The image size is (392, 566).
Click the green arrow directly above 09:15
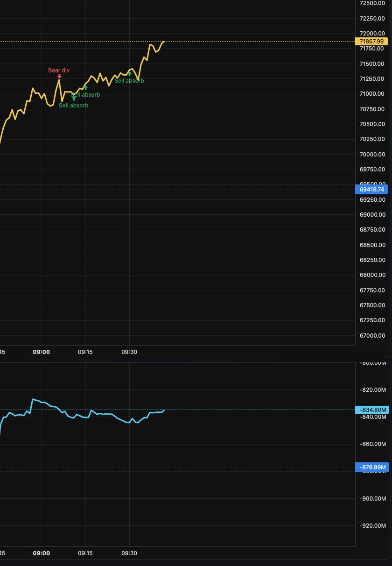point(85,88)
